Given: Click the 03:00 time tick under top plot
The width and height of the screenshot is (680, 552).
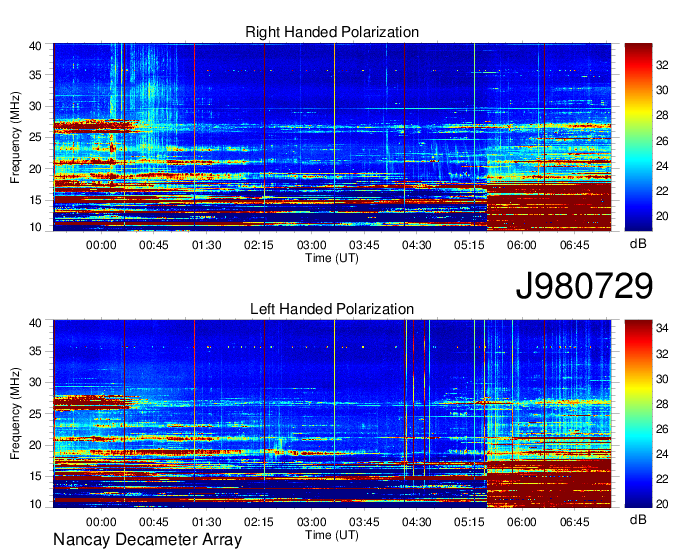Looking at the screenshot, I should click(x=311, y=245).
